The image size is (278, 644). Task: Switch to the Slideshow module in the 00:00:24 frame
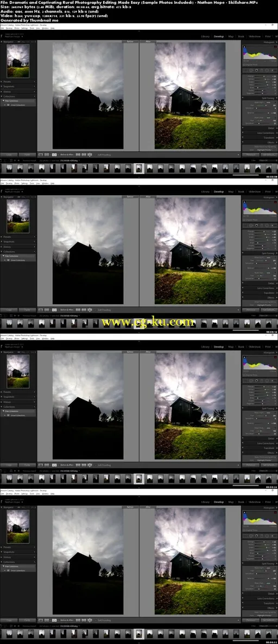[255, 346]
